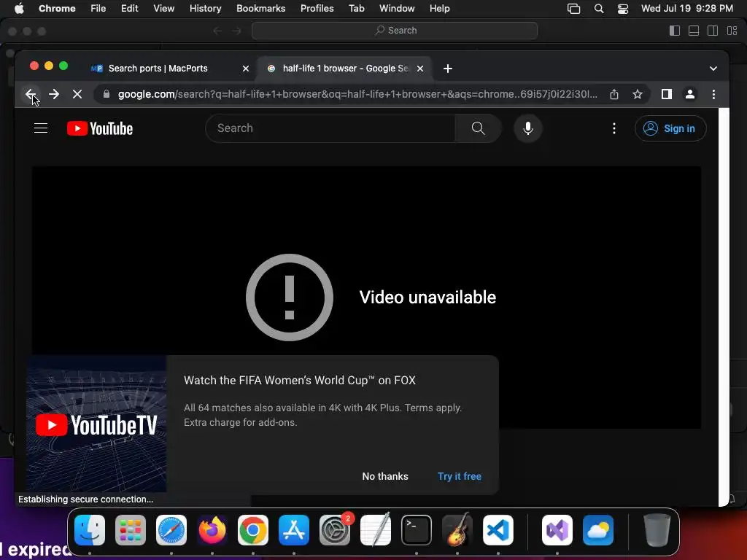Click the lock icon in address bar
The image size is (747, 560).
tap(107, 94)
